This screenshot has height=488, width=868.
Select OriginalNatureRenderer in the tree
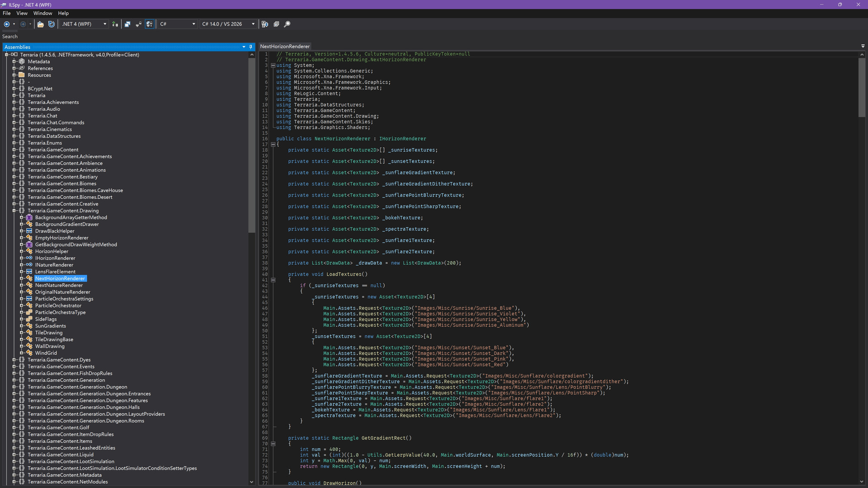coord(62,292)
